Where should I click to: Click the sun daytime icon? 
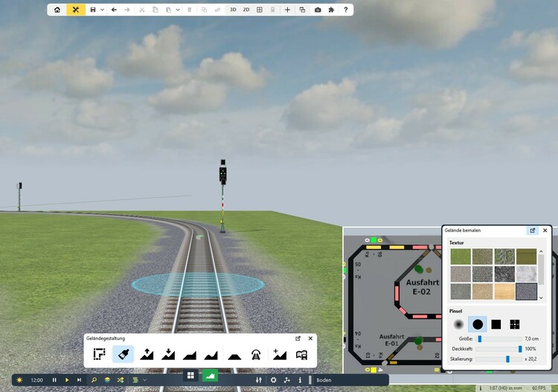[x=19, y=380]
